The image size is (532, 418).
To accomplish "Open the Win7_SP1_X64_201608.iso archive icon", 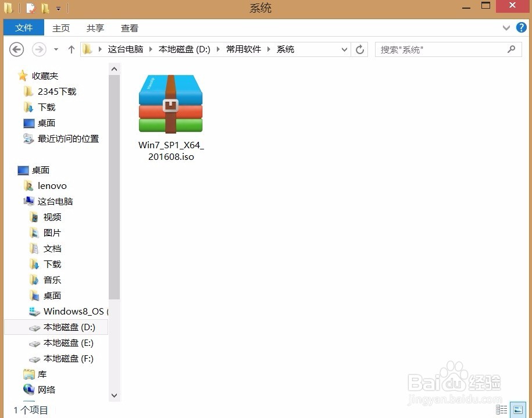I will tap(171, 104).
